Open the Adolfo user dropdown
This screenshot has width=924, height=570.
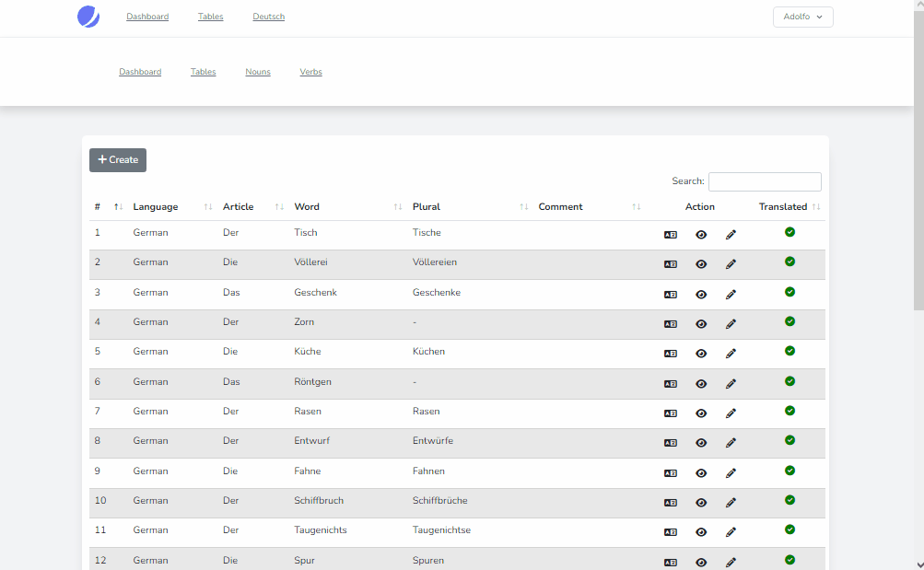point(801,17)
